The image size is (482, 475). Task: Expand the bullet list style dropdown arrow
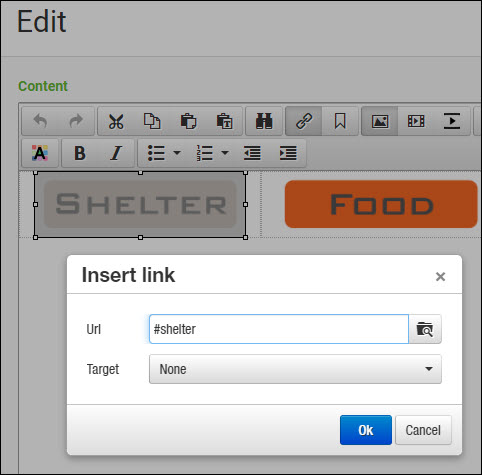tap(177, 153)
